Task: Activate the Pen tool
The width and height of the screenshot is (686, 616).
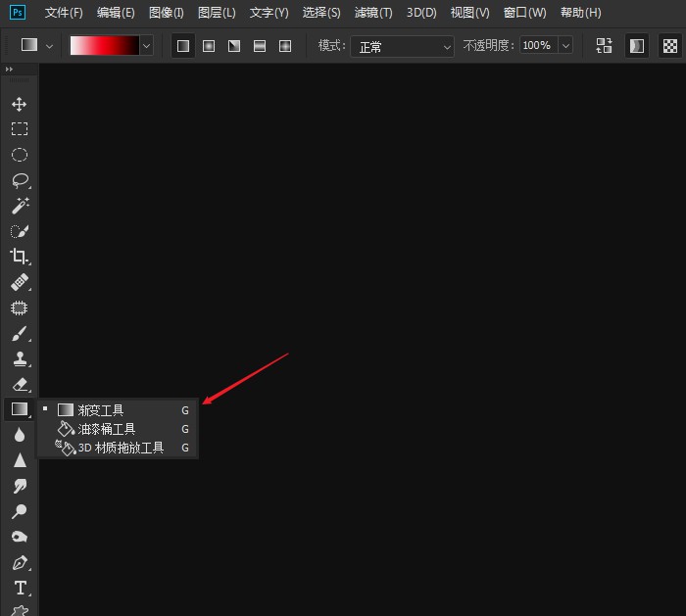Action: click(21, 563)
